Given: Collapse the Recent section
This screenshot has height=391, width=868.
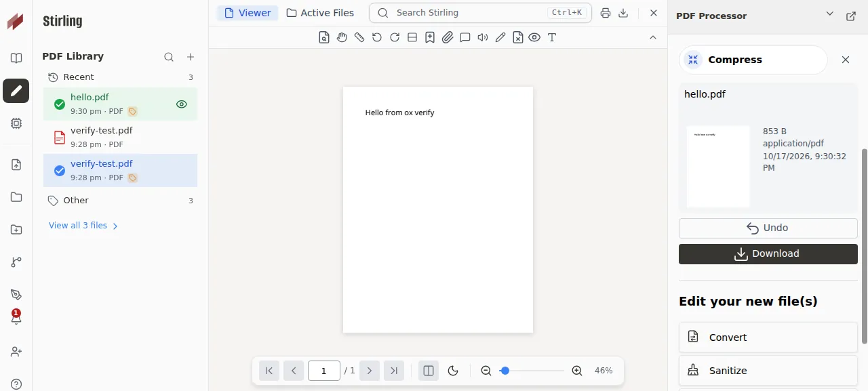Looking at the screenshot, I should (x=120, y=77).
